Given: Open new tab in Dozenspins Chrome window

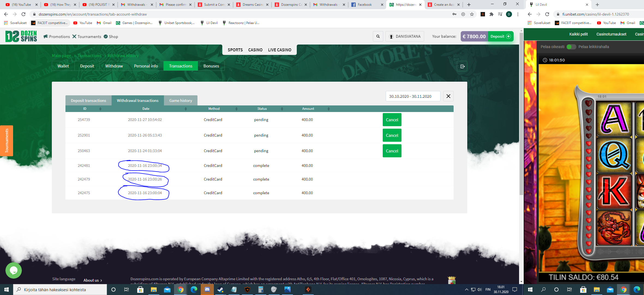Looking at the screenshot, I should coord(469,5).
